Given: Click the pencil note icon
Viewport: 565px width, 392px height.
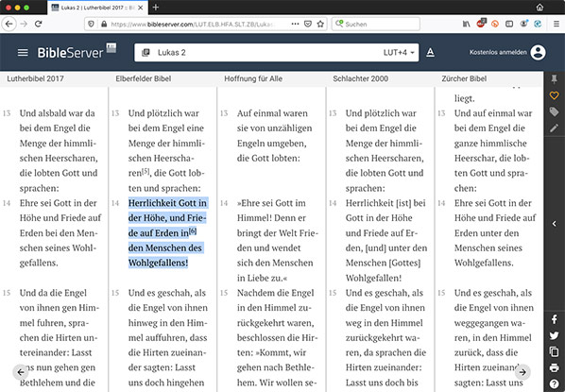Looking at the screenshot, I should tap(555, 128).
